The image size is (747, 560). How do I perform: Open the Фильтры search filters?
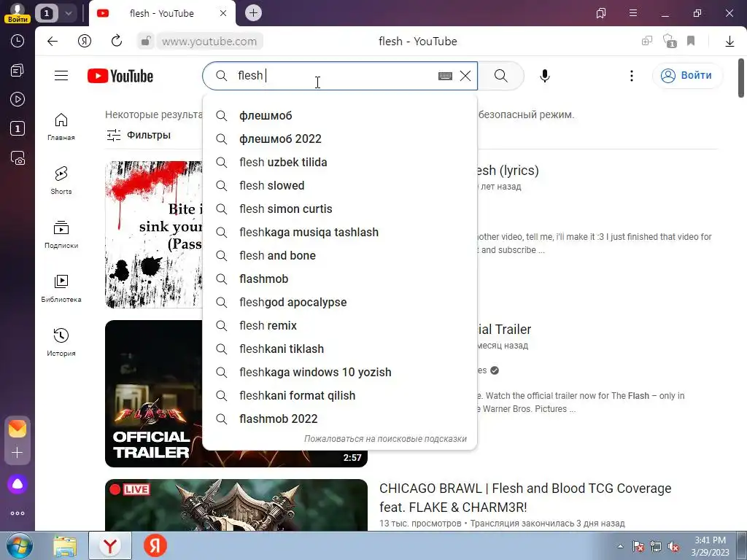(x=139, y=135)
